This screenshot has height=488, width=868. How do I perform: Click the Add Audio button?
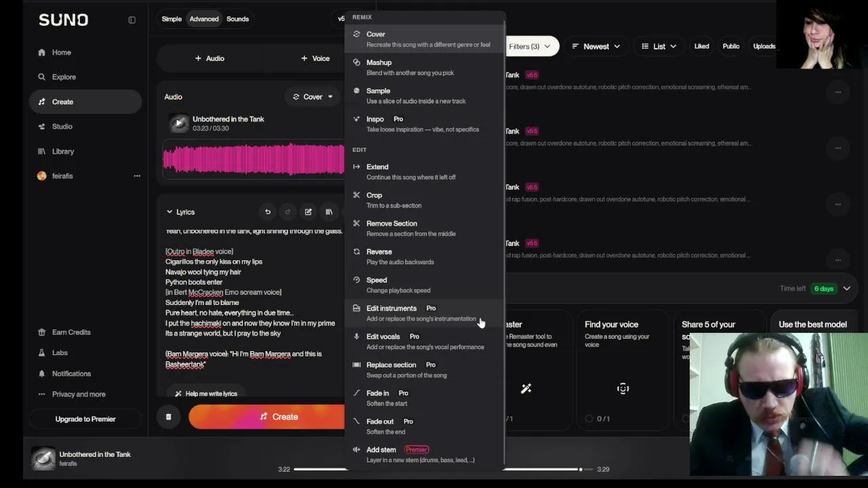pyautogui.click(x=210, y=58)
